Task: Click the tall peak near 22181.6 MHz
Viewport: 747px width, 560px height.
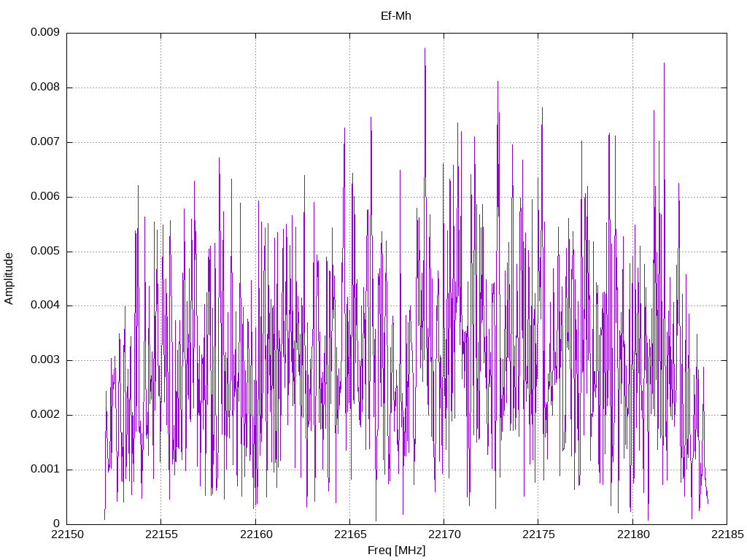Action: click(x=664, y=64)
